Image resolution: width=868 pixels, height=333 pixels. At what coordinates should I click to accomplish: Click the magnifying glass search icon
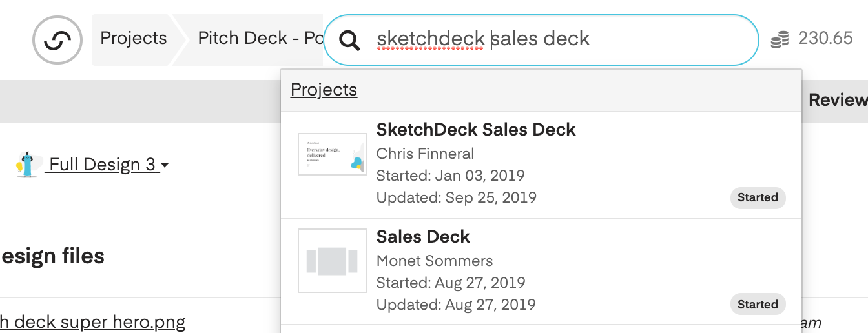[349, 40]
